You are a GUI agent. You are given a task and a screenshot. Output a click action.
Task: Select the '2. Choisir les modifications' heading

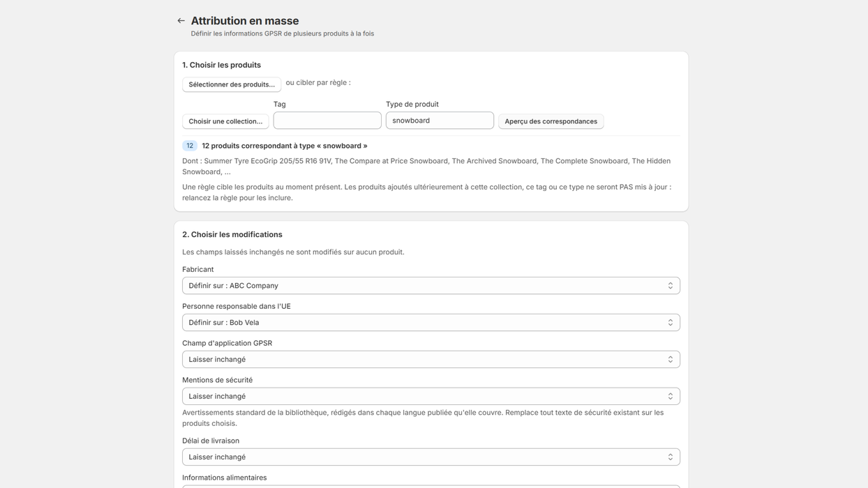click(232, 234)
